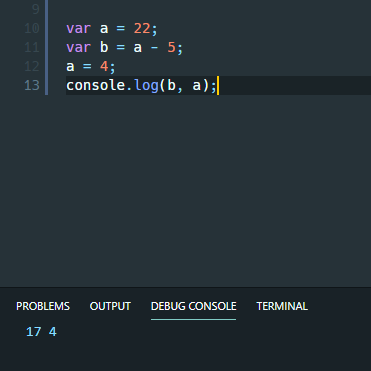Viewport: 371px width, 371px height.
Task: Click line number 9 in the gutter
Action: click(x=36, y=9)
